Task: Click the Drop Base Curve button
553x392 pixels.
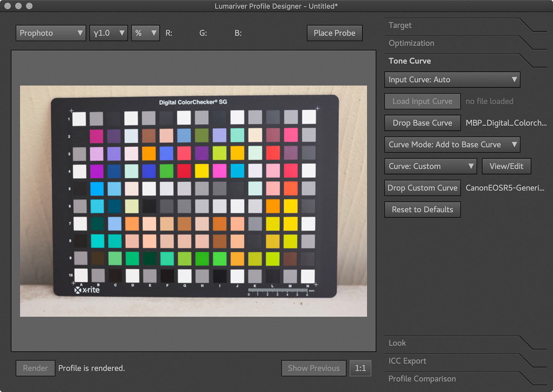Action: [x=422, y=123]
